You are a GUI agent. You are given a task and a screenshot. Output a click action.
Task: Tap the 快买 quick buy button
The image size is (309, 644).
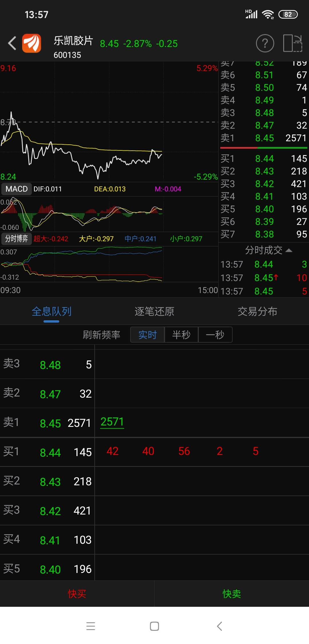point(77,594)
